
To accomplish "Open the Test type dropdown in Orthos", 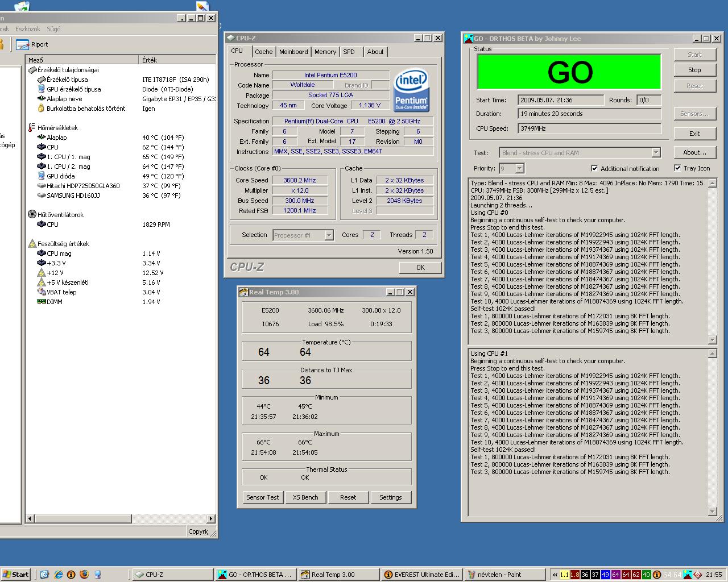I will pyautogui.click(x=656, y=152).
